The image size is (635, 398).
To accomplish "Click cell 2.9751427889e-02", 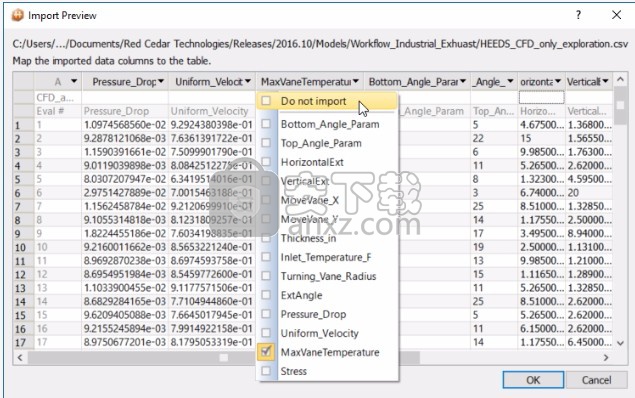I will 125,193.
